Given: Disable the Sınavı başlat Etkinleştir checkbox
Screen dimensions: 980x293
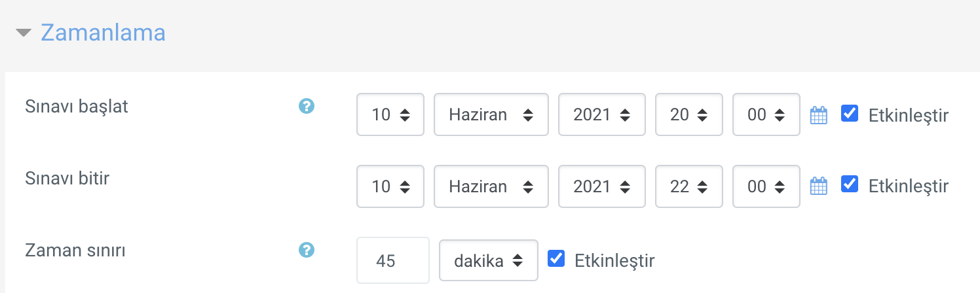Looking at the screenshot, I should 849,114.
